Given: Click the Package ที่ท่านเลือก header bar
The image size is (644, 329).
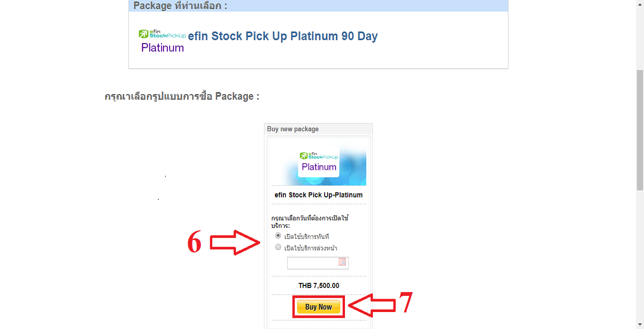Looking at the screenshot, I should point(318,6).
